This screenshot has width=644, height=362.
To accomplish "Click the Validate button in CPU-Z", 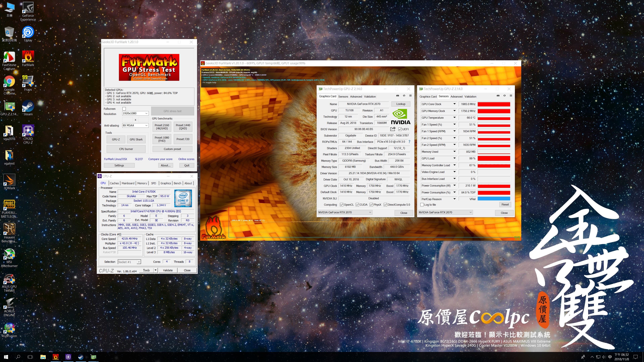I will [168, 270].
